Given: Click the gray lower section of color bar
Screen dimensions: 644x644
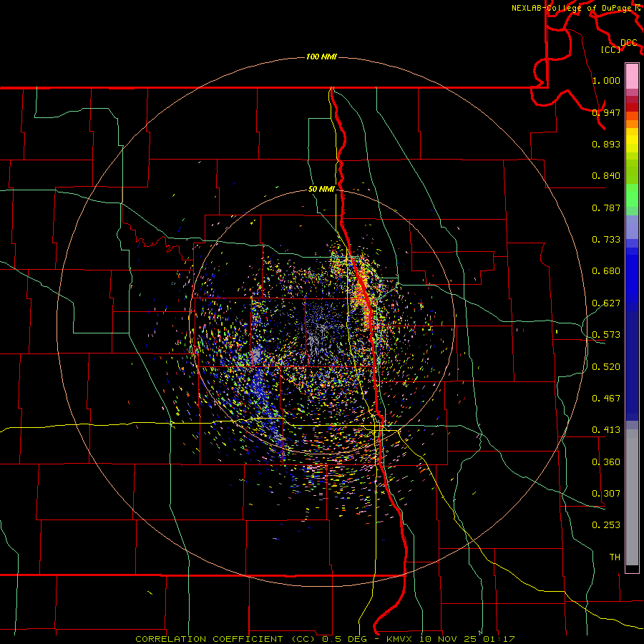Looking at the screenshot, I should 632,497.
